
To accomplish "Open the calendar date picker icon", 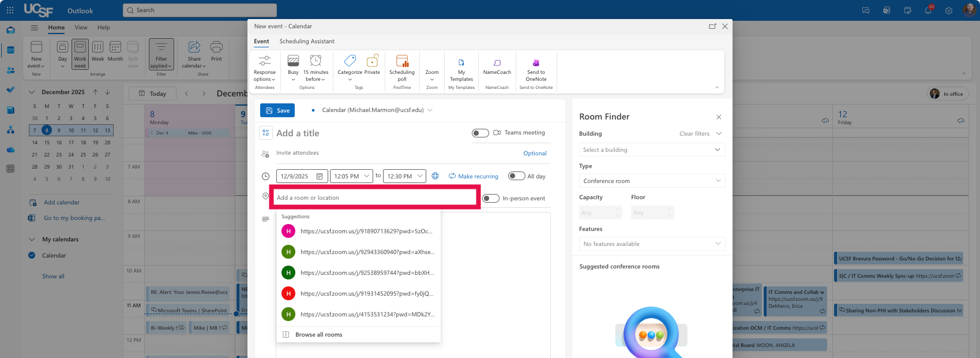I will pyautogui.click(x=320, y=176).
